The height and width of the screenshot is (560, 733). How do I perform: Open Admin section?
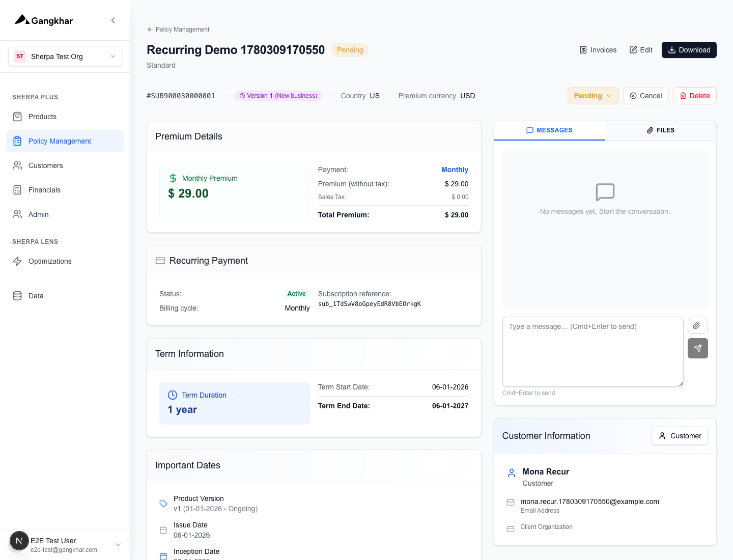[x=65, y=214]
